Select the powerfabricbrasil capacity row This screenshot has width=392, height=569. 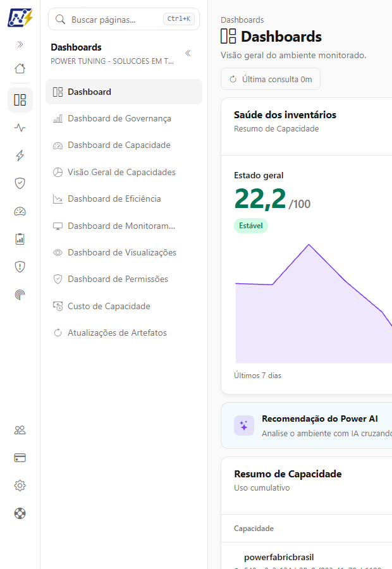click(x=307, y=557)
